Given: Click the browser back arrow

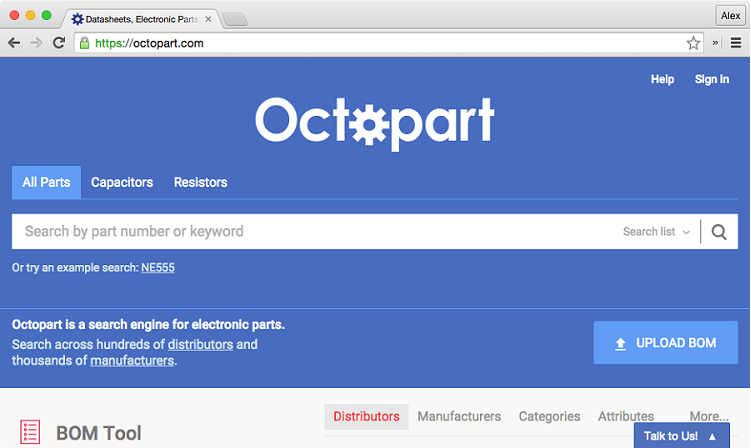Looking at the screenshot, I should click(x=14, y=43).
